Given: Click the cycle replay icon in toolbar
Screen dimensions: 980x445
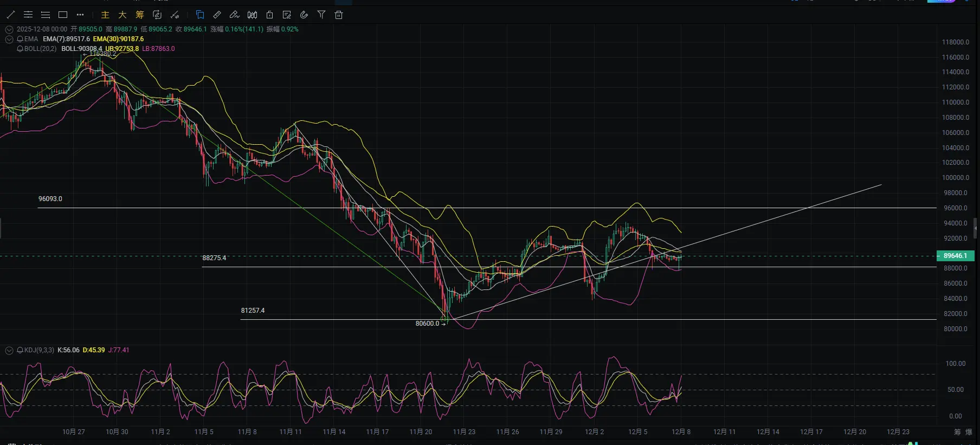Looking at the screenshot, I should [157, 15].
